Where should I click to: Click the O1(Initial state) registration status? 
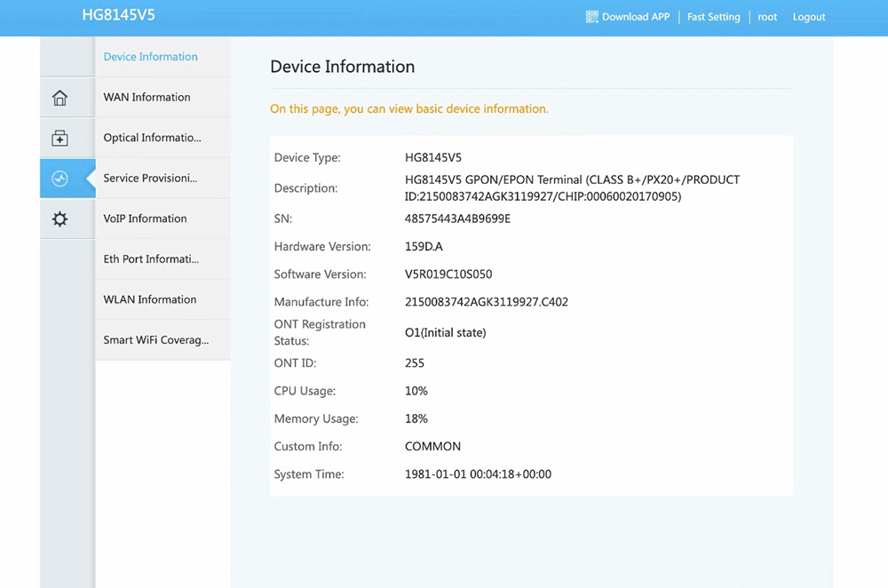[x=445, y=332]
